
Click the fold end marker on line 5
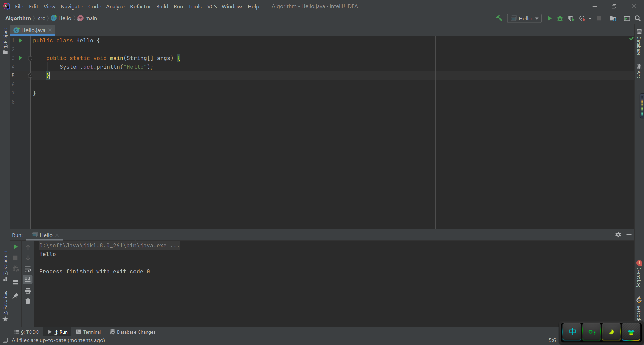pos(30,76)
